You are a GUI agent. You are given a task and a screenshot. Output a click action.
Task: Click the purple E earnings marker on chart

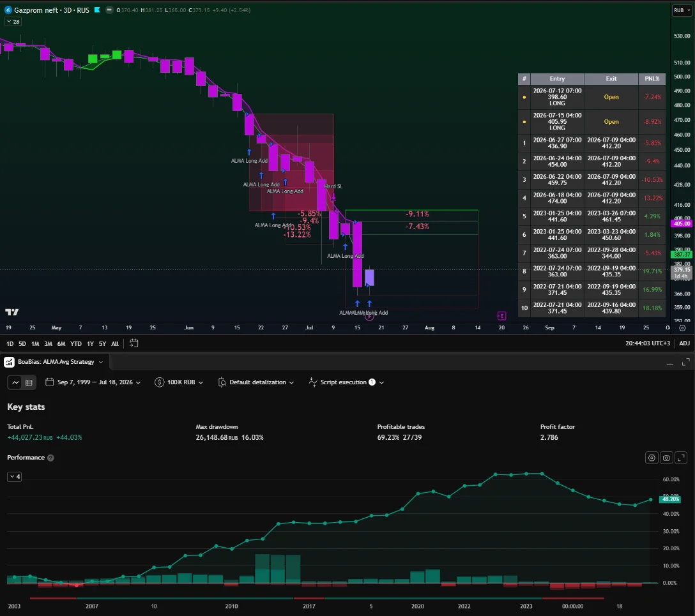501,316
